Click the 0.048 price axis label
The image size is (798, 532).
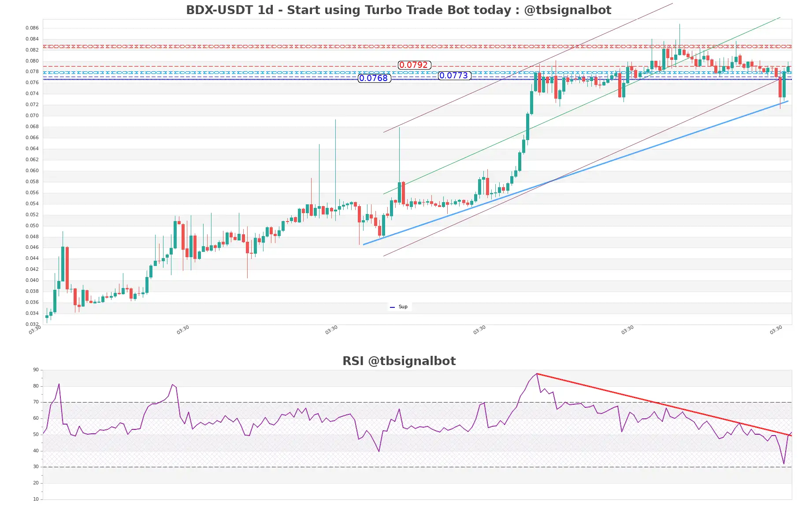pos(32,237)
